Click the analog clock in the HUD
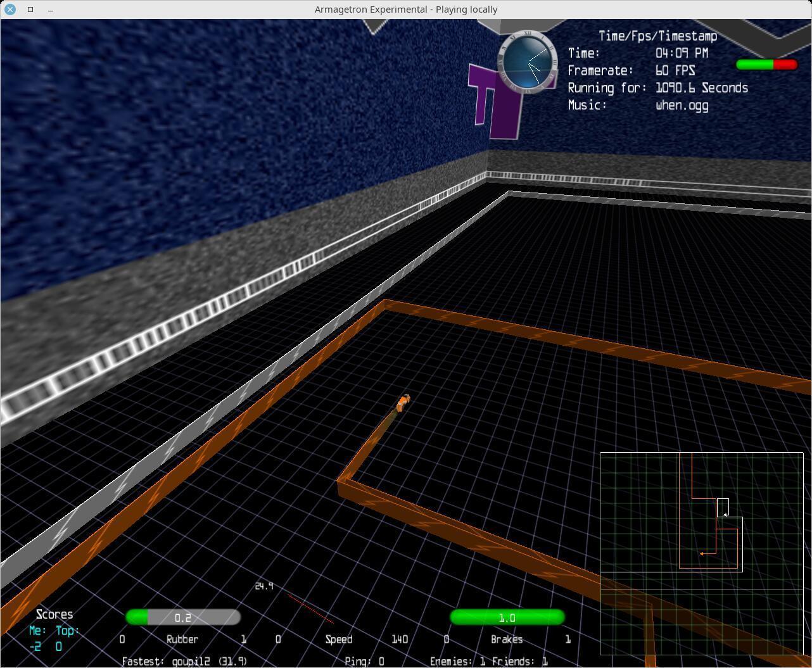The width and height of the screenshot is (812, 668). tap(528, 61)
